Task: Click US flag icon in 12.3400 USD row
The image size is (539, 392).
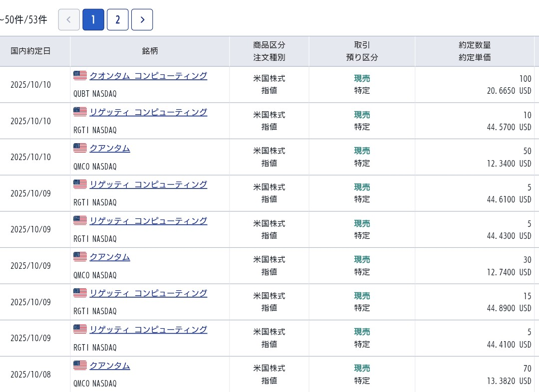Action: 80,148
